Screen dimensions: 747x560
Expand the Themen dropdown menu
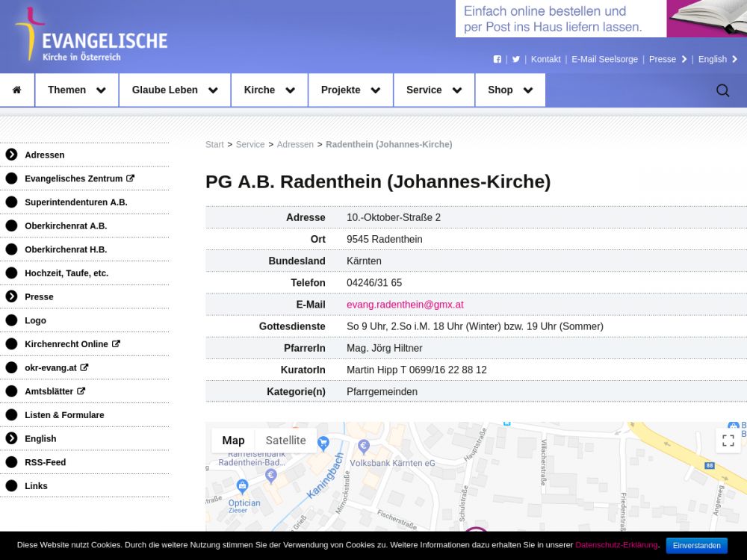click(x=77, y=90)
